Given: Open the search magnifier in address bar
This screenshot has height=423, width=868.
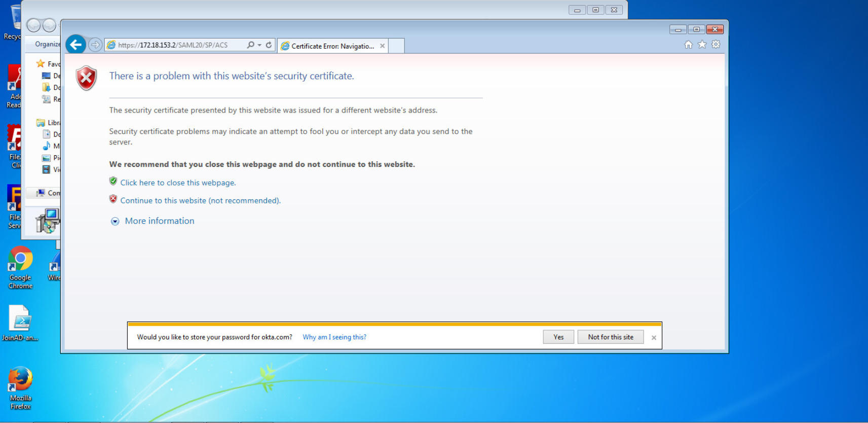Looking at the screenshot, I should [250, 45].
